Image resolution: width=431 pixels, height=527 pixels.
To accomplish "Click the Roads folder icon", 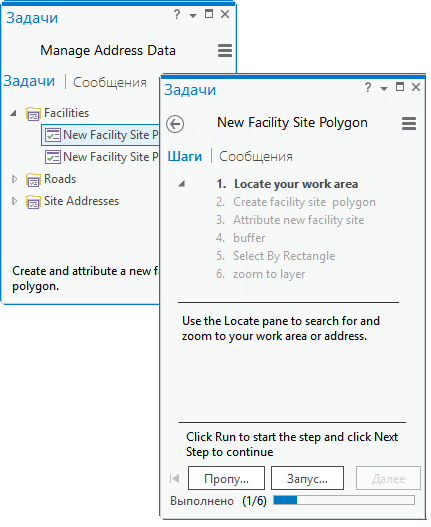I will [x=33, y=180].
